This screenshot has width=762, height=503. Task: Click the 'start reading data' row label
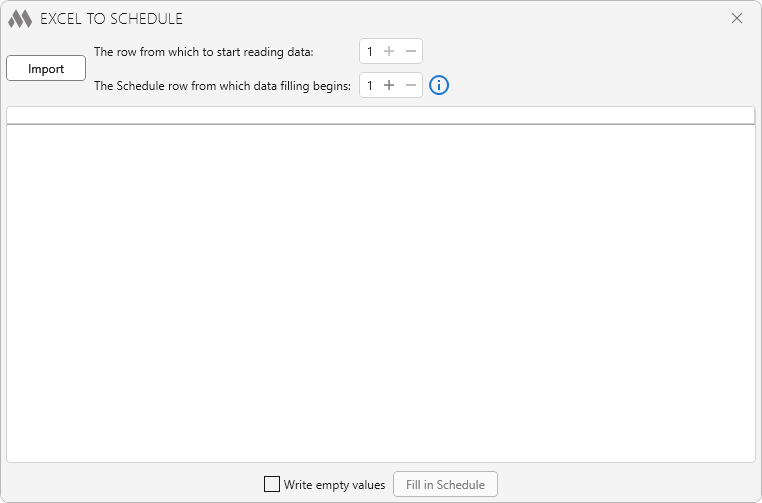(x=203, y=52)
